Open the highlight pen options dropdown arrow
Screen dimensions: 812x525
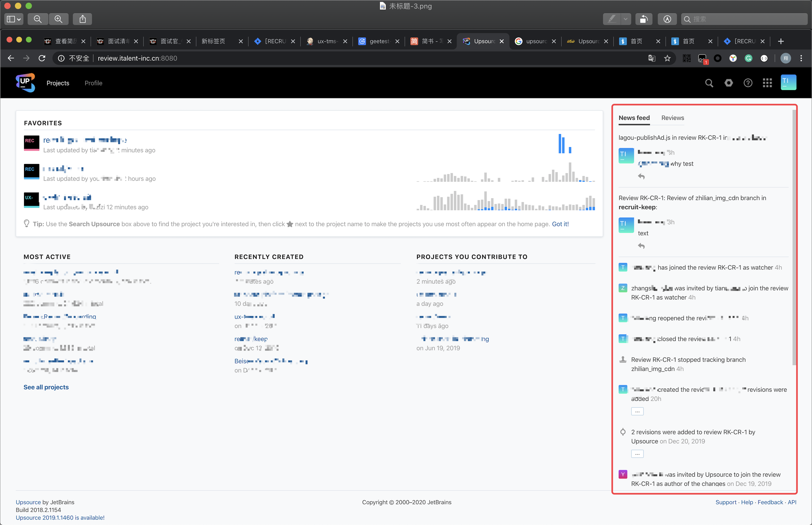click(625, 19)
